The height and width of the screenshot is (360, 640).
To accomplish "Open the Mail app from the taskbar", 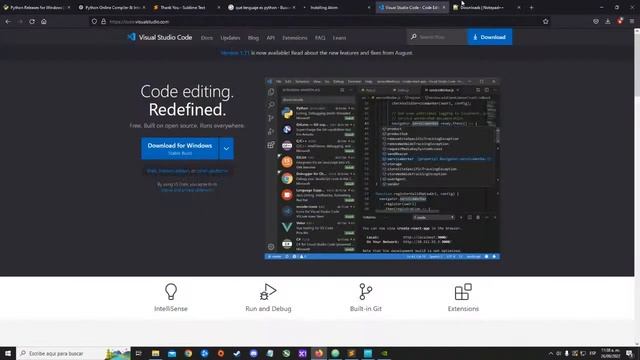I will click(172, 353).
